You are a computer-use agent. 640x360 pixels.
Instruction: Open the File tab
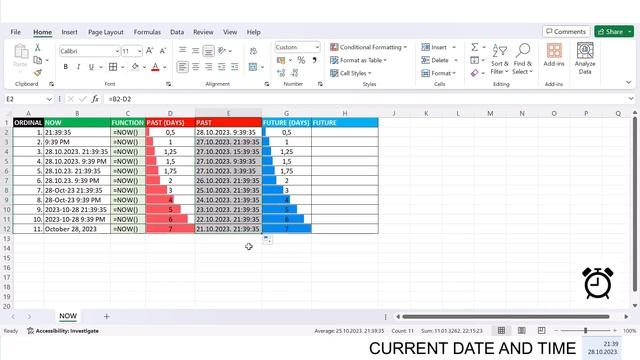point(16,32)
